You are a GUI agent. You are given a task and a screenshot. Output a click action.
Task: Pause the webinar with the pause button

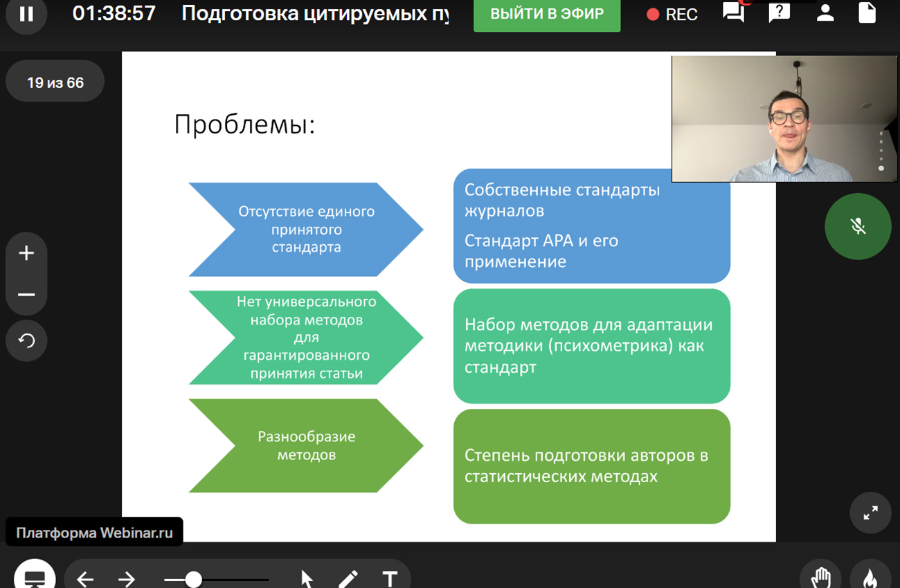point(26,14)
